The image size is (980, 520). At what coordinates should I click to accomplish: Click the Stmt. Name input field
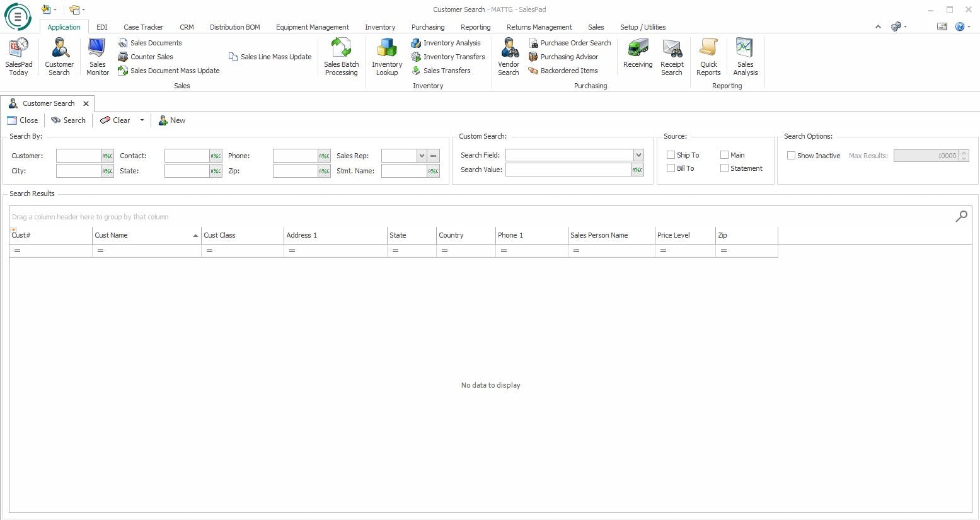click(404, 171)
